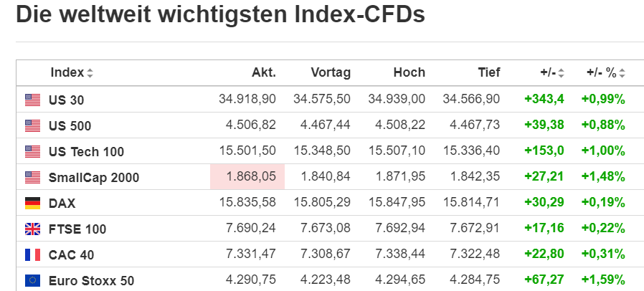Sort by the +/- change column arrows
Image resolution: width=644 pixels, height=291 pixels.
[561, 73]
